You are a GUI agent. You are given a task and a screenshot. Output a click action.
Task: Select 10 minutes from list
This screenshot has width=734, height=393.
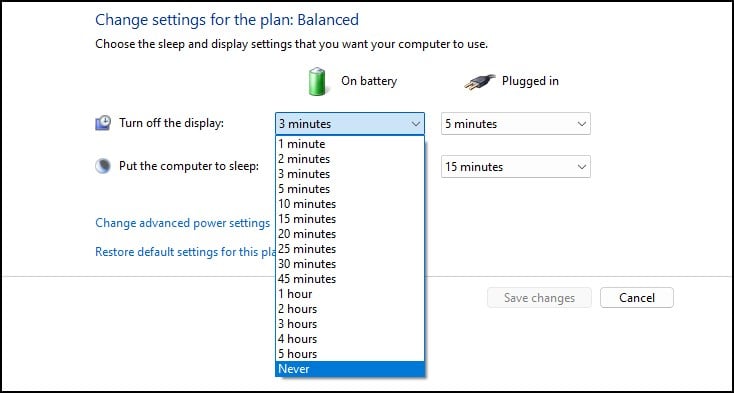(x=350, y=204)
